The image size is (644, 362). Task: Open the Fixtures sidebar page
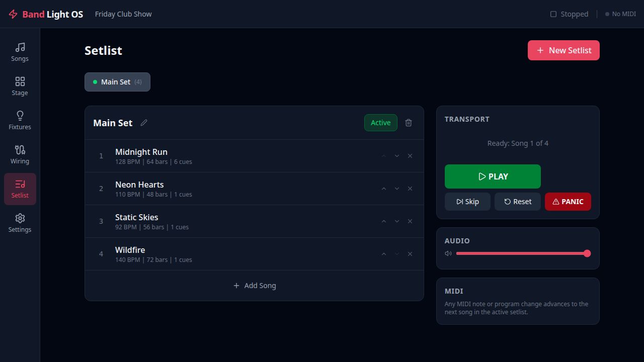(x=20, y=121)
